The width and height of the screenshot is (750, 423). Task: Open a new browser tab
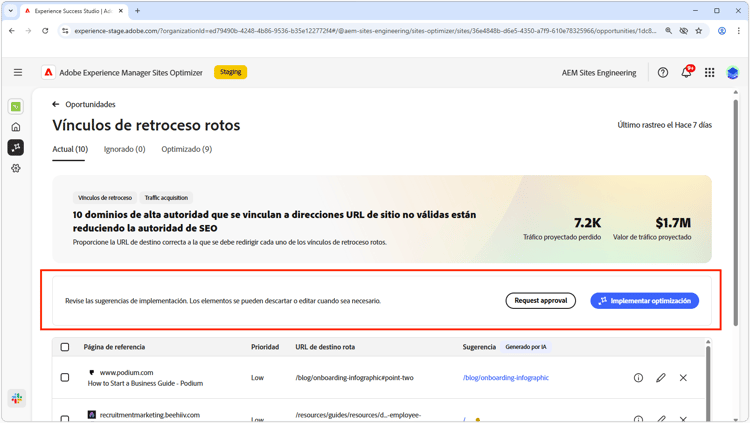[x=137, y=11]
